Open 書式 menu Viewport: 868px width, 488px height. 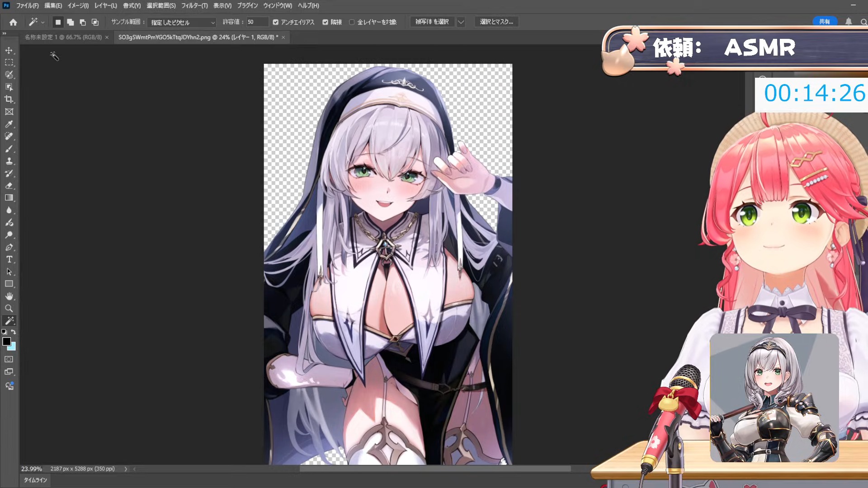[x=132, y=5]
